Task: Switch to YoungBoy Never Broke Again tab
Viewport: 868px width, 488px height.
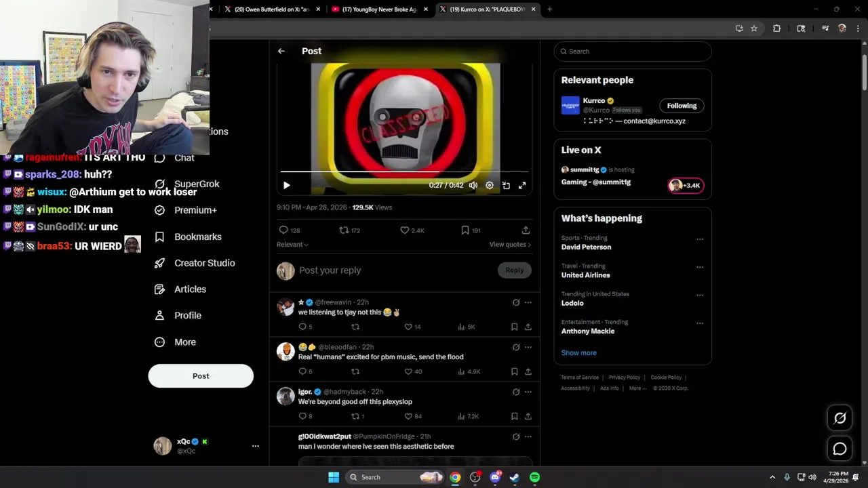Action: (379, 9)
